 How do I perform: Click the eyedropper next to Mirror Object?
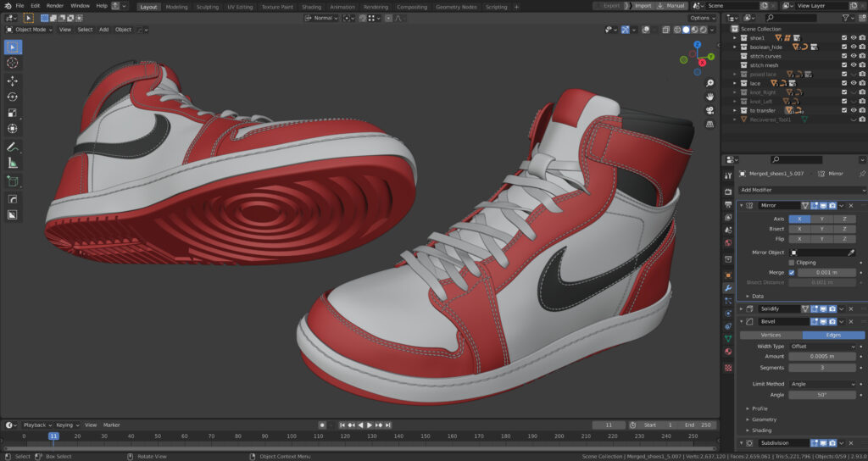coord(851,253)
